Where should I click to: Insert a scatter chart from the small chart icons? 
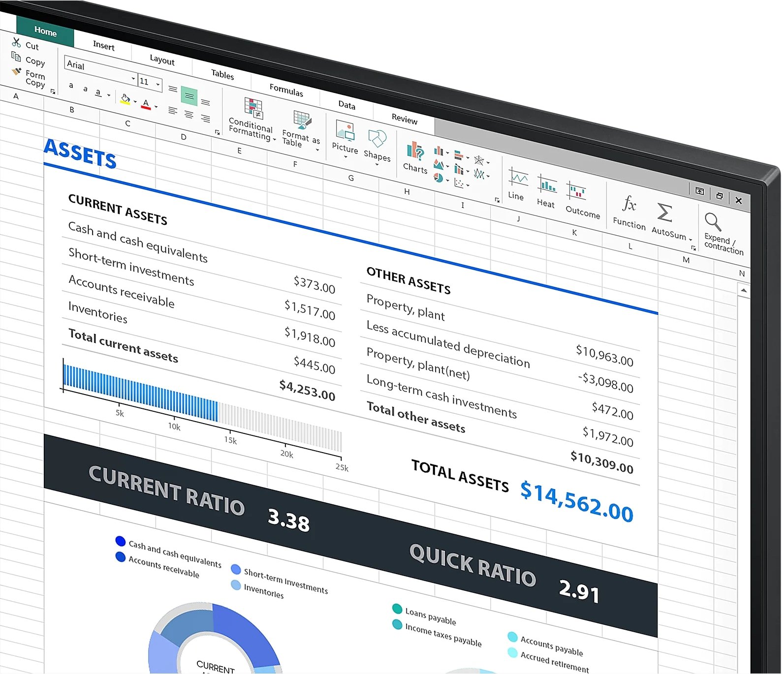tap(459, 183)
